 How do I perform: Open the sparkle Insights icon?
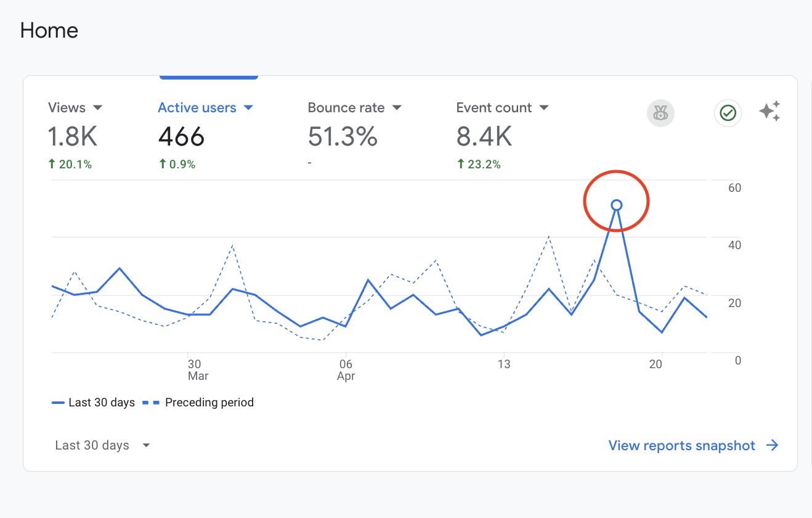[769, 111]
